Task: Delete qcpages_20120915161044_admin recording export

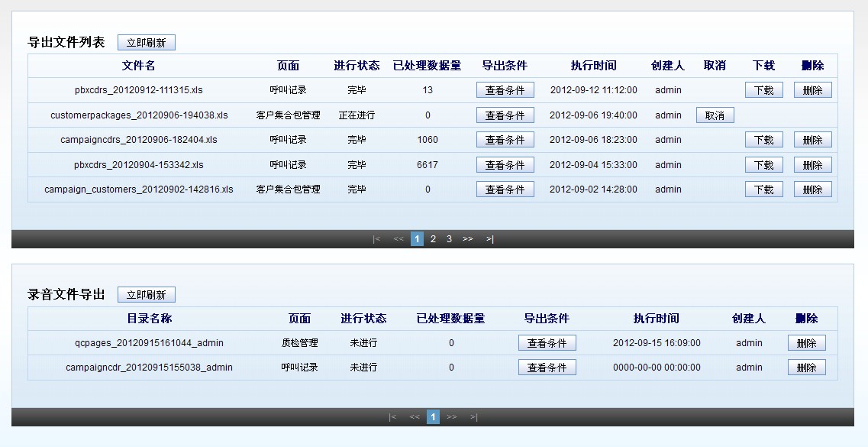Action: coord(806,343)
